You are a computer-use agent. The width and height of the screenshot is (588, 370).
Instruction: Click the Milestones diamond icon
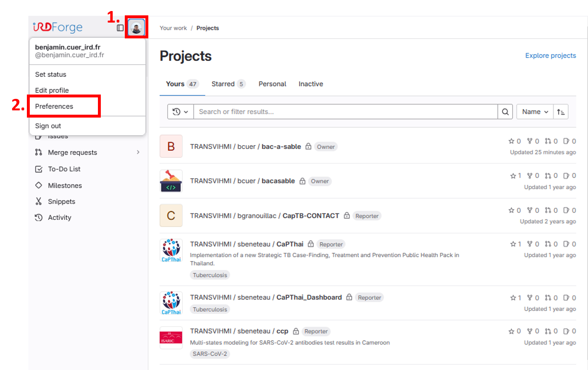pyautogui.click(x=39, y=185)
